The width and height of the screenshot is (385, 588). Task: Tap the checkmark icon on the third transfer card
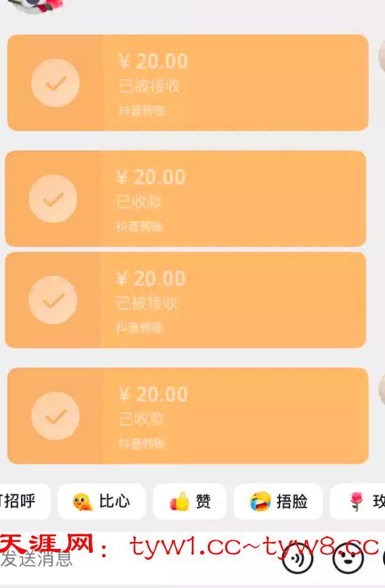[53, 301]
